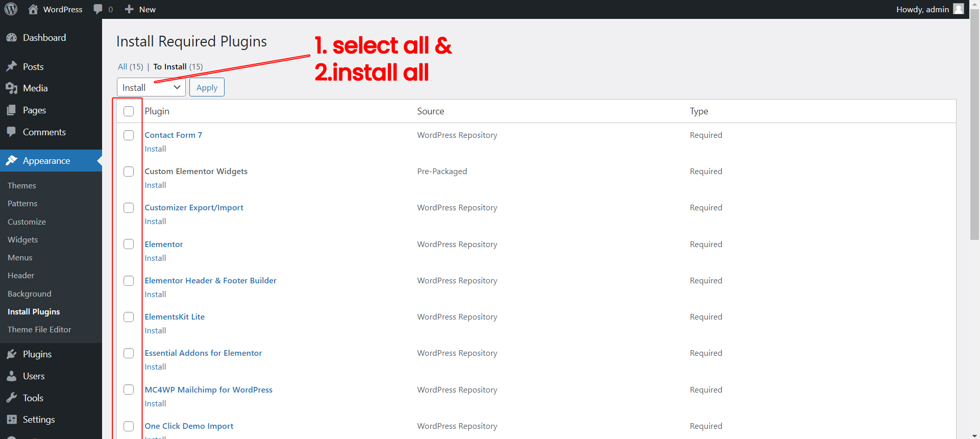This screenshot has height=439, width=980.
Task: Click the Install Required Plugins heading
Action: pos(191,41)
